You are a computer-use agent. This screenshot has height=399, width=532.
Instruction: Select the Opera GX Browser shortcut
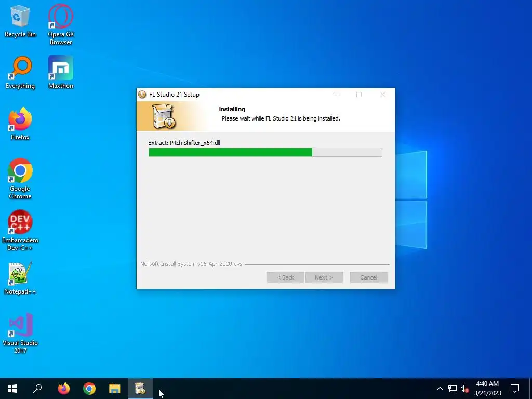pyautogui.click(x=61, y=25)
